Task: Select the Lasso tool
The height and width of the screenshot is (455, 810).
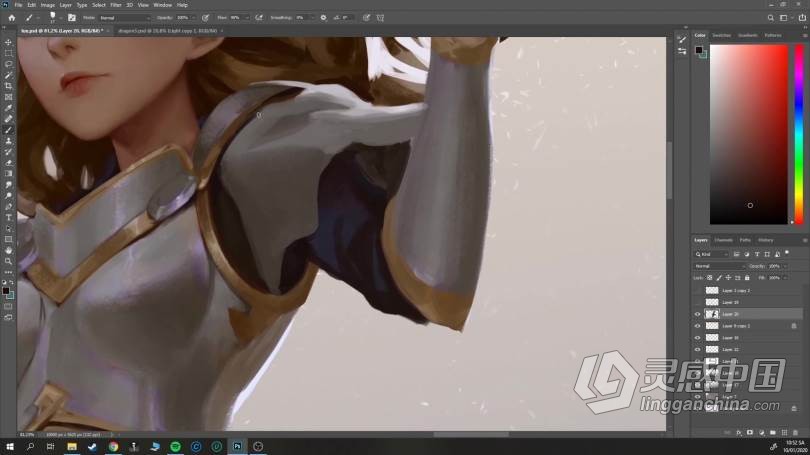Action: click(x=8, y=64)
